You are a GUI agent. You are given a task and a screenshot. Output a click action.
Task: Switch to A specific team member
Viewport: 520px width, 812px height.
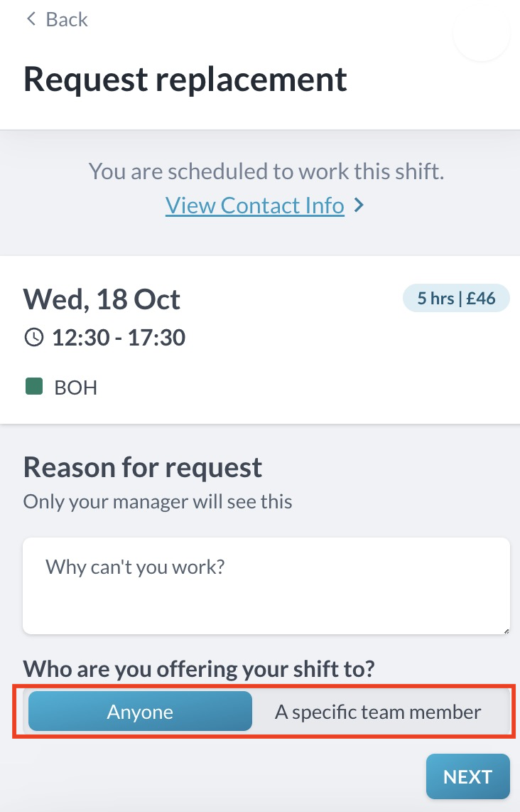pyautogui.click(x=378, y=712)
